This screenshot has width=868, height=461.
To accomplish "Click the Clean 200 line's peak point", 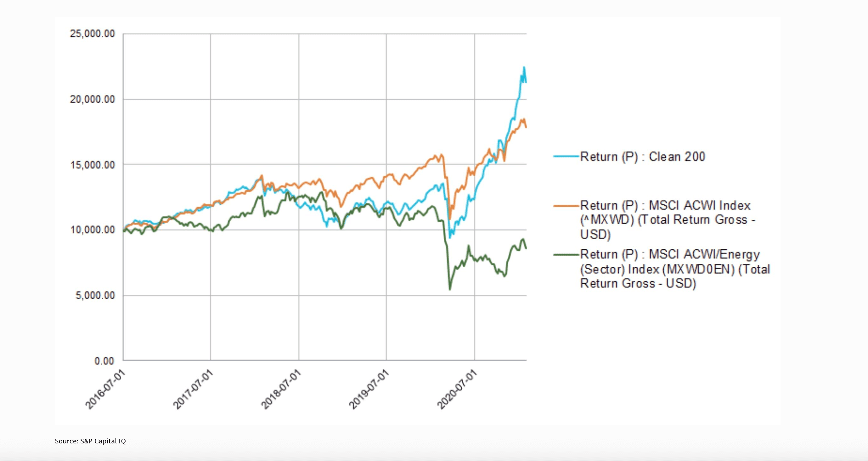I will (524, 67).
